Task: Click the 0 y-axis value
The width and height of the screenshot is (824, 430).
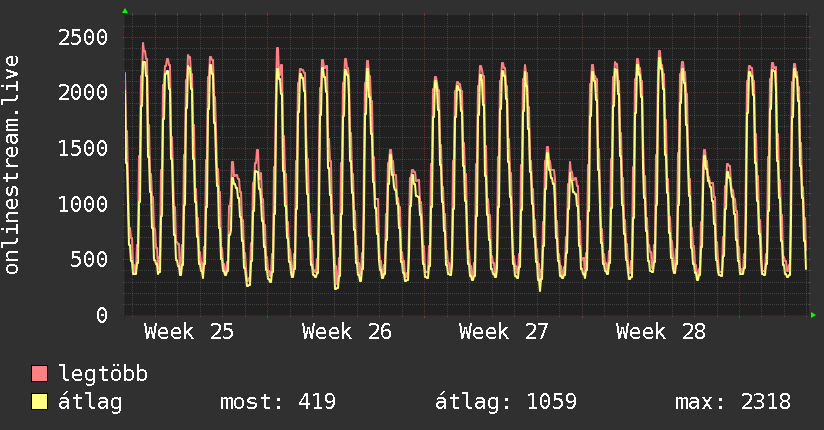Action: [x=102, y=315]
